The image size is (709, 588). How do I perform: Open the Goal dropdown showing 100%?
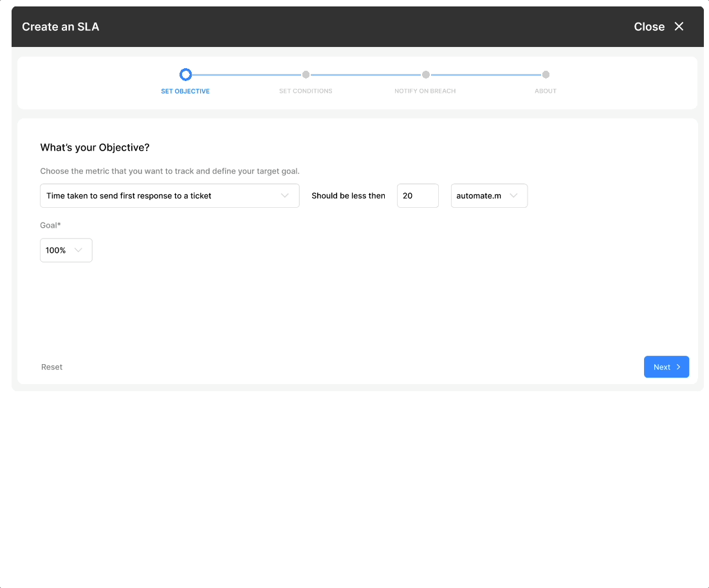(x=66, y=250)
